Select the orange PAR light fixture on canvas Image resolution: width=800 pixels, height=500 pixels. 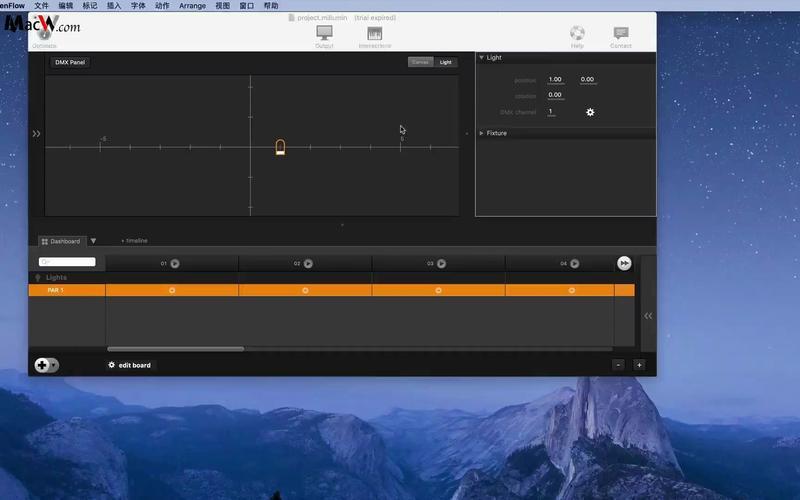tap(280, 147)
